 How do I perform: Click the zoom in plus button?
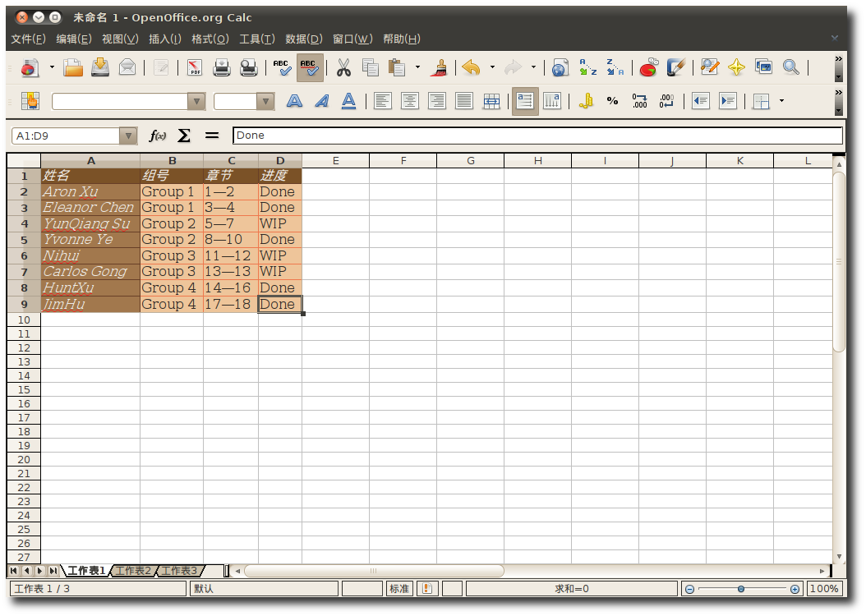click(795, 589)
